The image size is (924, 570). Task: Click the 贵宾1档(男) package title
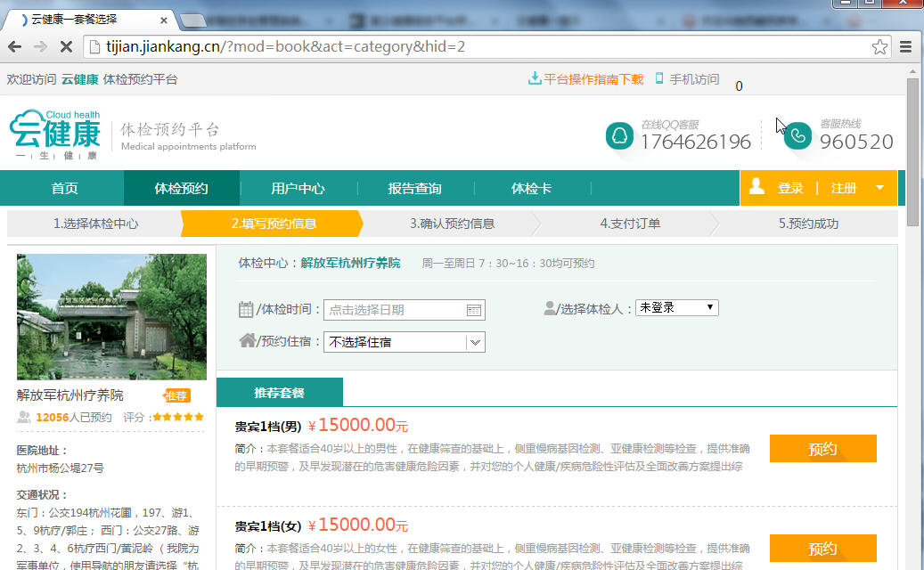268,427
